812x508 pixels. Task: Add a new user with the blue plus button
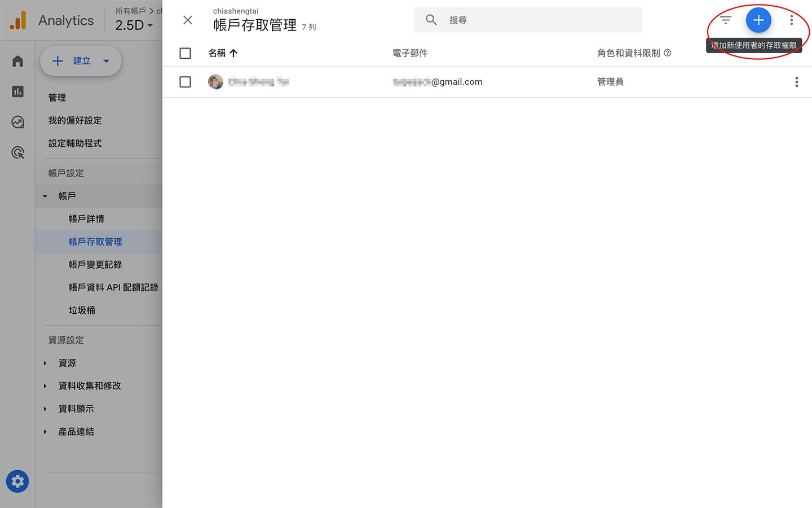(758, 20)
